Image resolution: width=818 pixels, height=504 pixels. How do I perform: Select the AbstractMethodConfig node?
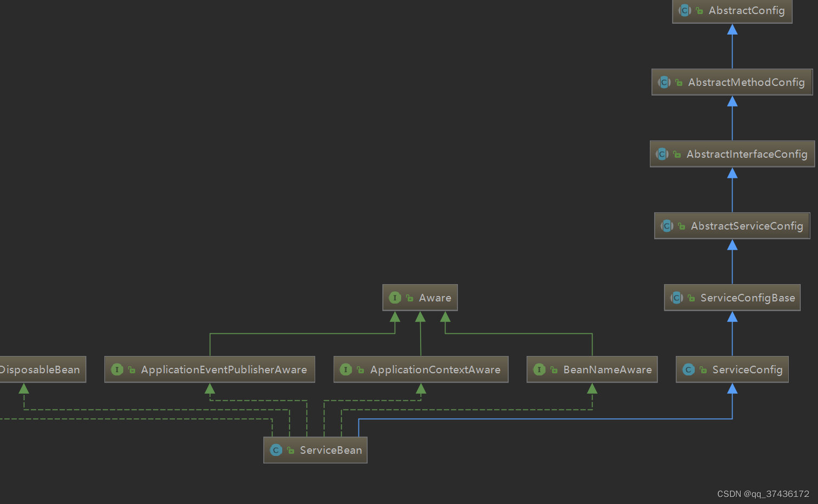click(732, 82)
